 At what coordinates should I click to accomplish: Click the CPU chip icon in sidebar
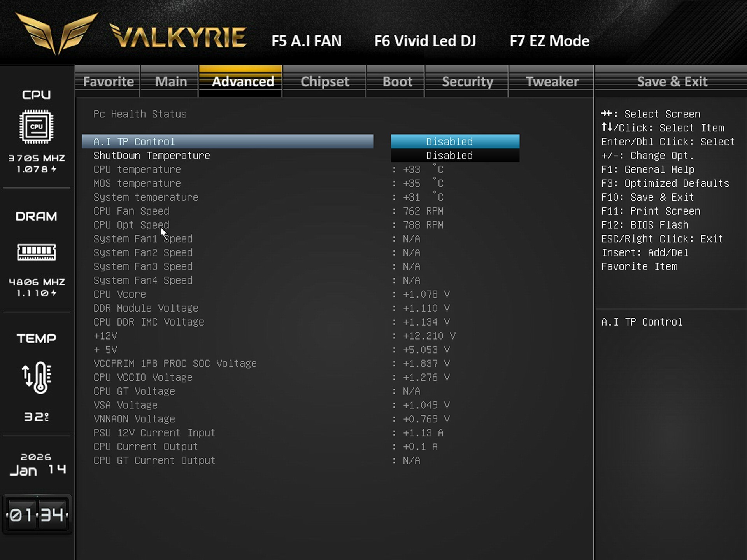click(x=36, y=126)
